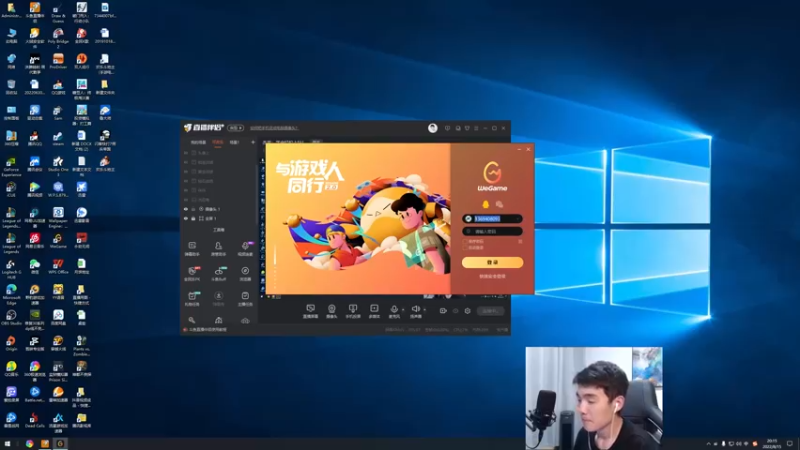Screen dimensions: 800x450
Task: Click the webcam overlay of the streamer
Action: [x=594, y=398]
